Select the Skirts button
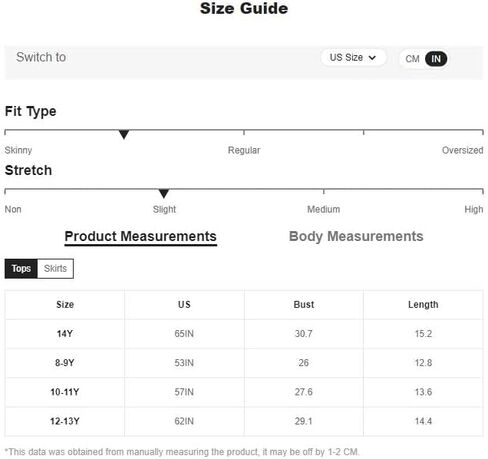This screenshot has height=459, width=488. point(55,268)
